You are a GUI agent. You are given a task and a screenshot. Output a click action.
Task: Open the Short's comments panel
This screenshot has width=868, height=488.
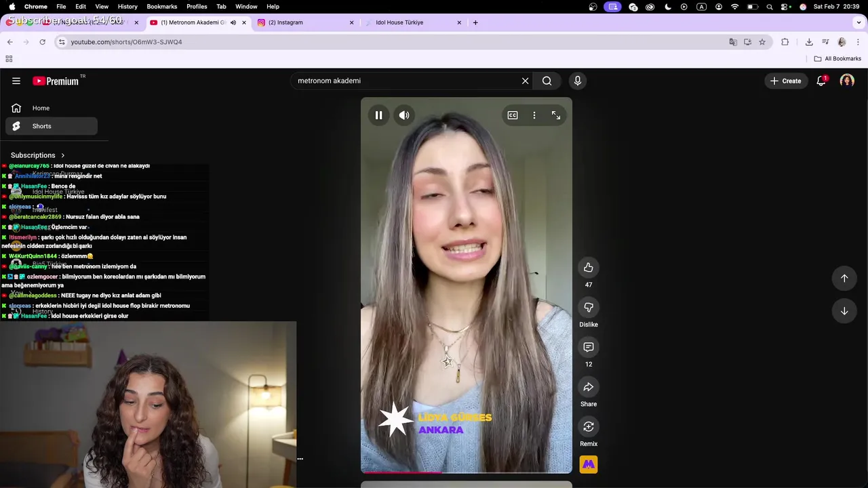click(x=589, y=347)
